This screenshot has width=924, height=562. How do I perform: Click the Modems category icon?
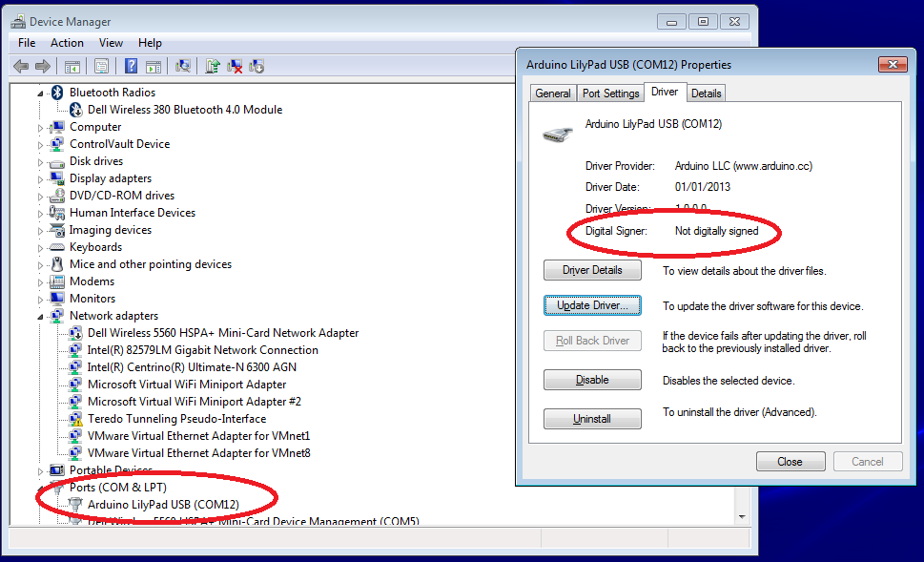point(57,281)
